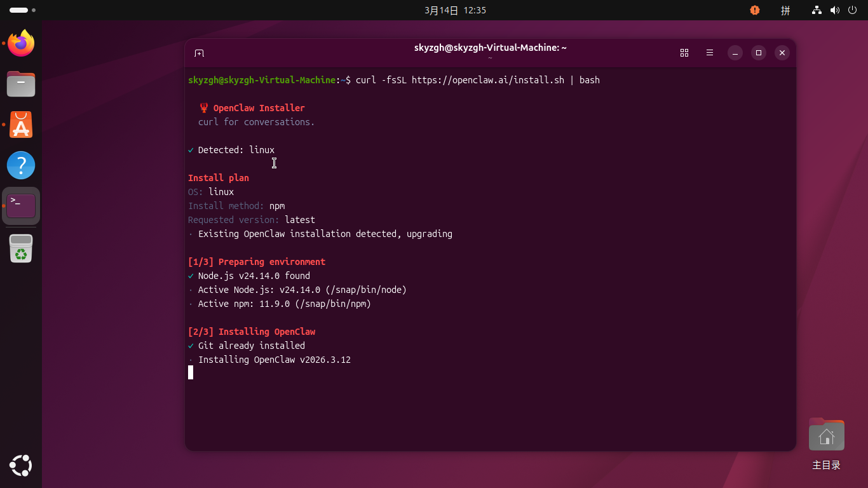Open the Files manager in dock
Image resolution: width=868 pixels, height=488 pixels.
[x=21, y=84]
